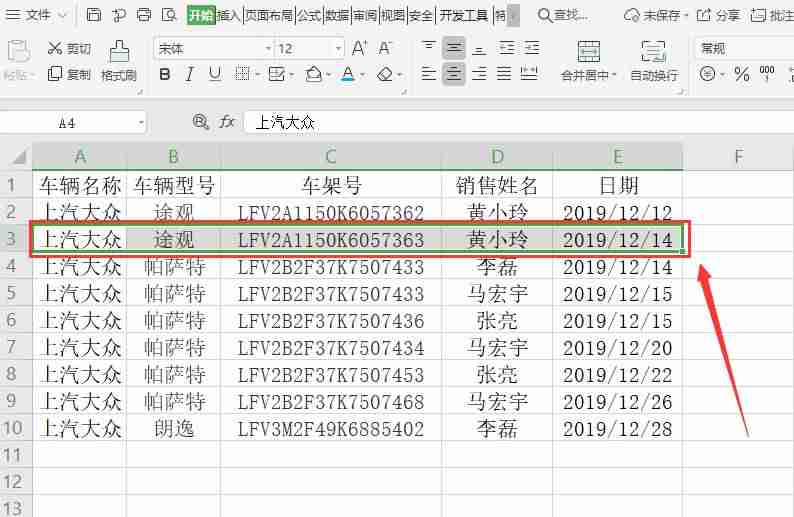Expand the Merge and Center dropdown arrow
The image size is (794, 517).
tap(614, 75)
